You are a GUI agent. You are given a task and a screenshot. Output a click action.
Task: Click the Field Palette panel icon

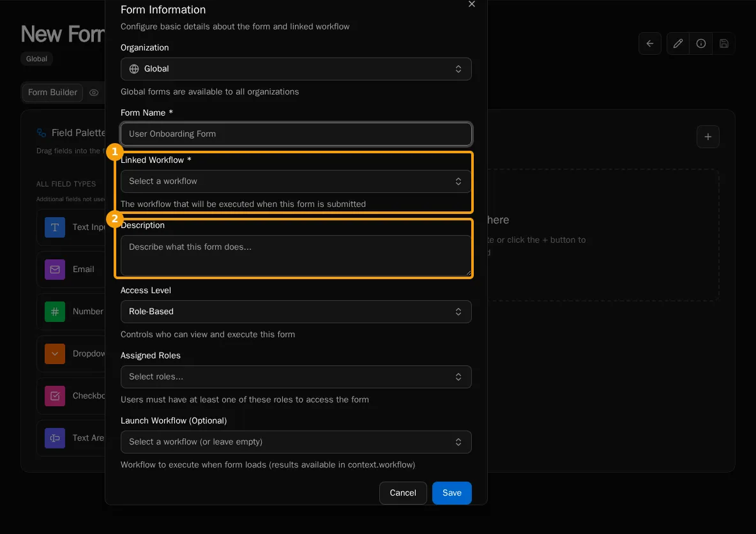[42, 133]
